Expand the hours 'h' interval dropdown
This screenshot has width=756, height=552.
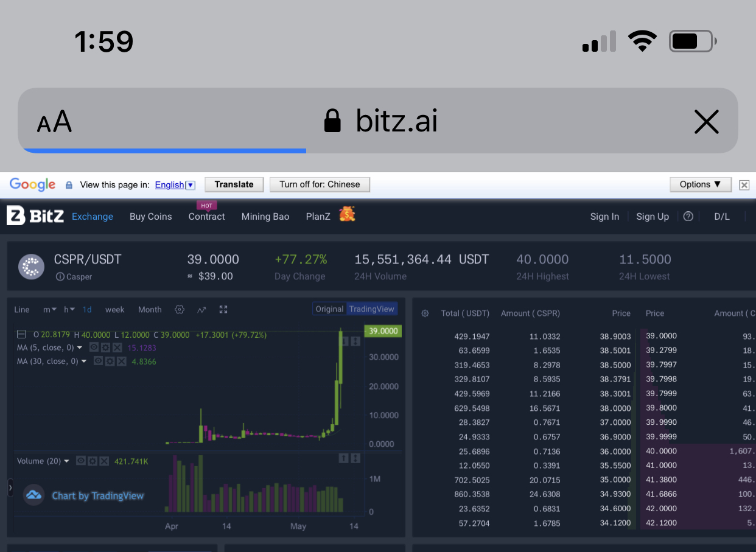(x=69, y=310)
